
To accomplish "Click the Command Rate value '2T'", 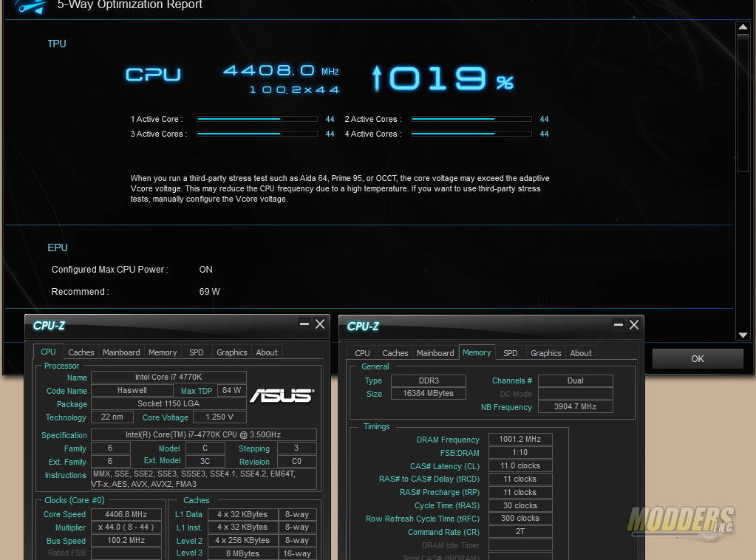I will tap(520, 531).
